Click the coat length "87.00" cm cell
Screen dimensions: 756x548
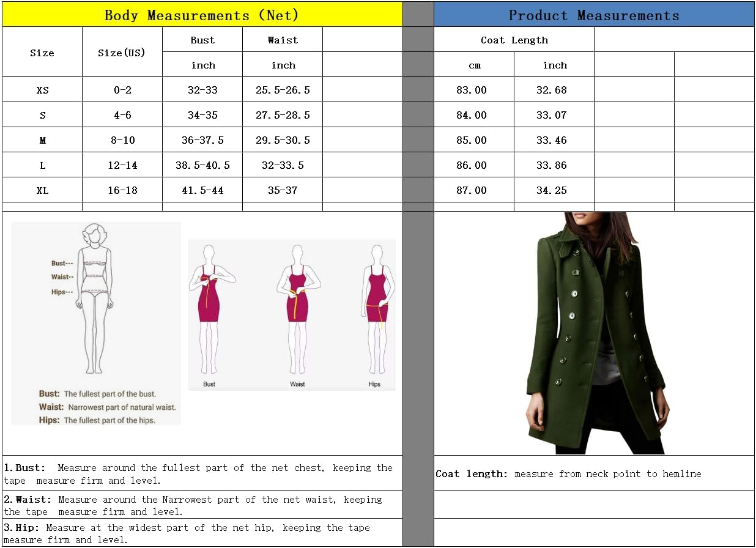tap(474, 190)
